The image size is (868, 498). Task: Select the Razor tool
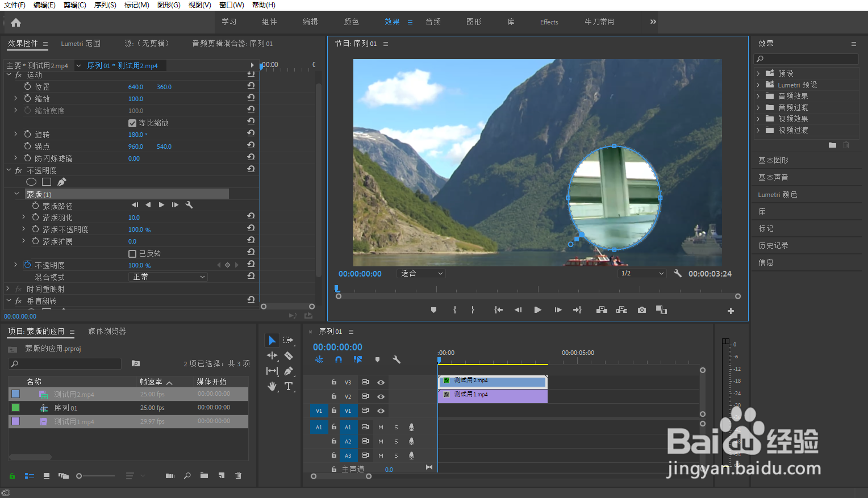click(289, 355)
